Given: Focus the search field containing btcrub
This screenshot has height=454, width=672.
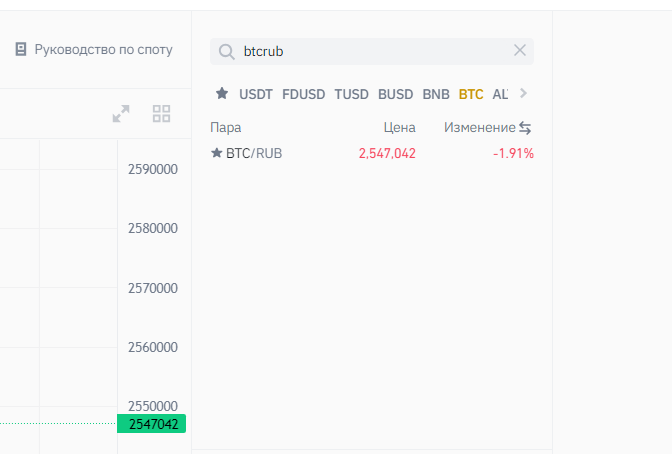Looking at the screenshot, I should point(370,51).
